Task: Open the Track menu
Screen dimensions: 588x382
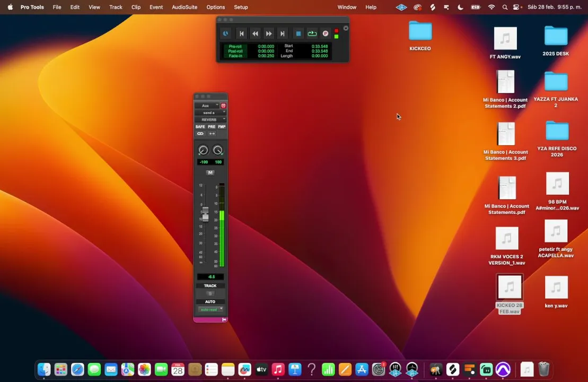Action: click(116, 7)
